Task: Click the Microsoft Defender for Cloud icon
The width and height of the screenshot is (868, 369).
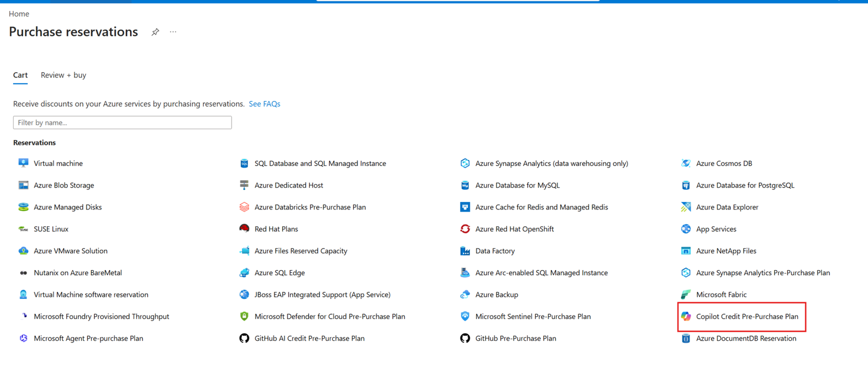Action: [244, 316]
